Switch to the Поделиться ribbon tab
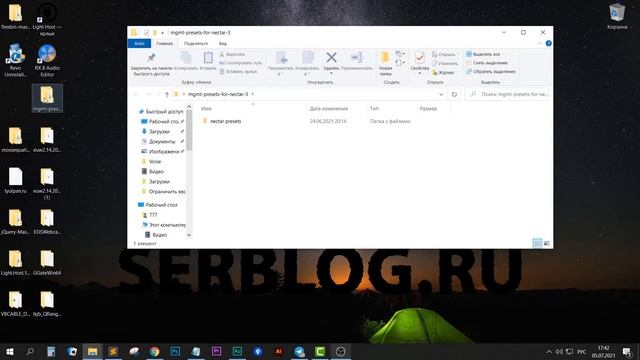 (196, 44)
